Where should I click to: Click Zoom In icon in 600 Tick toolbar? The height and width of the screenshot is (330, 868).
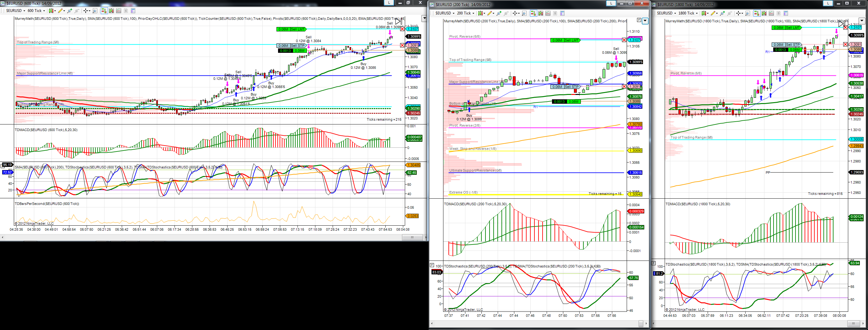pyautogui.click(x=70, y=11)
